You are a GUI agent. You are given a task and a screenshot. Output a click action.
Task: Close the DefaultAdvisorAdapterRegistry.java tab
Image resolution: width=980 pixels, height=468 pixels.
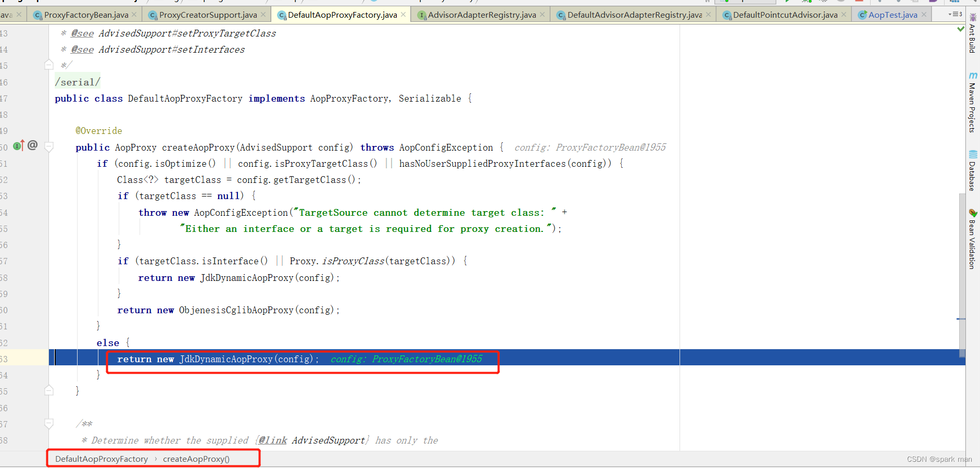pos(708,15)
